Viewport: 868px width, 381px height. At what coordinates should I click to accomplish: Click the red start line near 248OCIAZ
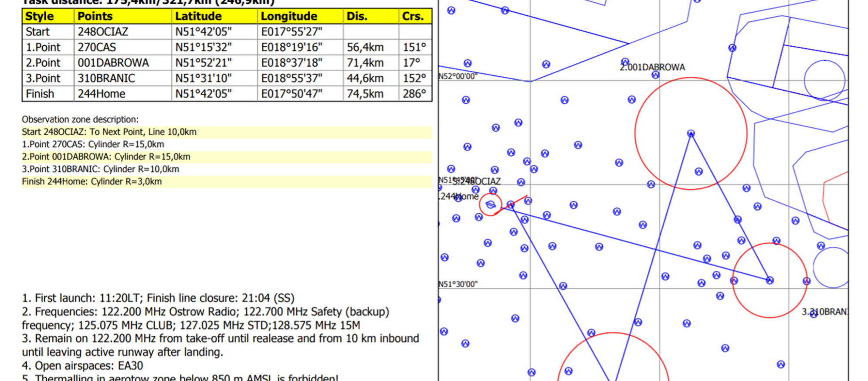coord(514,203)
